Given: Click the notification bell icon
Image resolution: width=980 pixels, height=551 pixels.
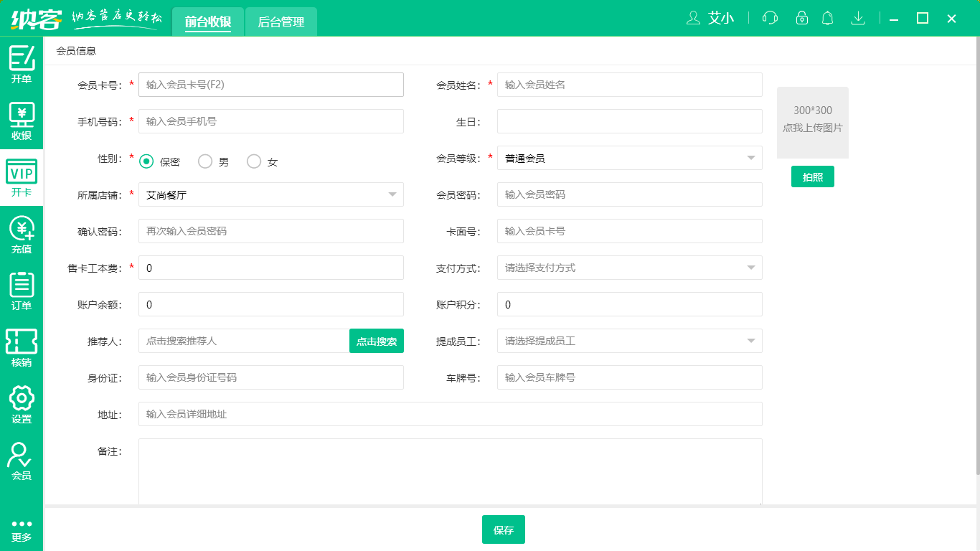Looking at the screenshot, I should point(827,18).
